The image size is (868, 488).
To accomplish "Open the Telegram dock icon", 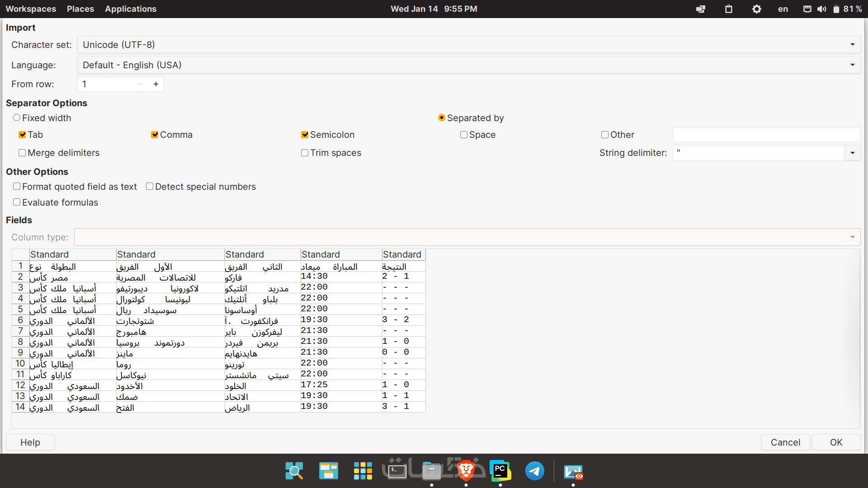I will point(534,471).
